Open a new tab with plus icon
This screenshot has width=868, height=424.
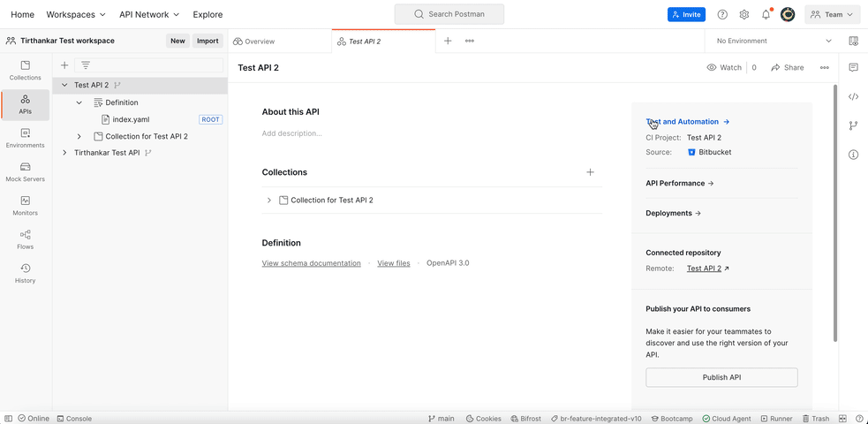coord(448,41)
